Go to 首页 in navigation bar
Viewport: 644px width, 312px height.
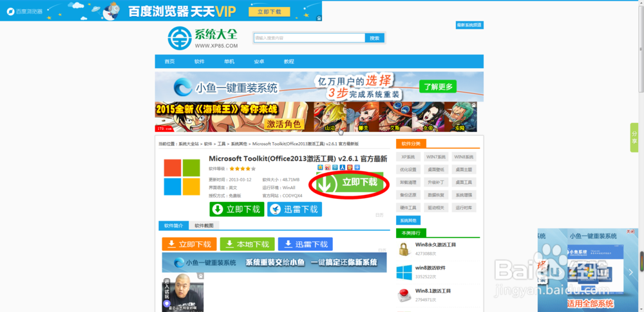pos(169,62)
